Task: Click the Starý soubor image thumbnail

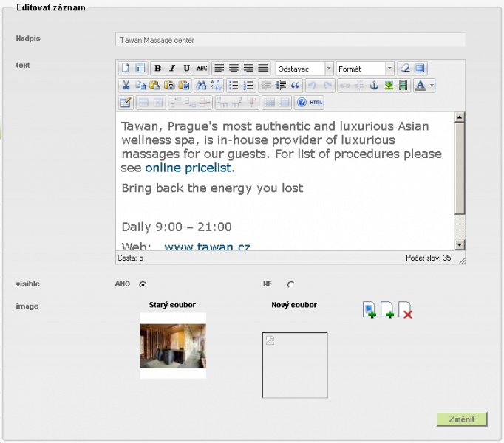Action: [173, 346]
